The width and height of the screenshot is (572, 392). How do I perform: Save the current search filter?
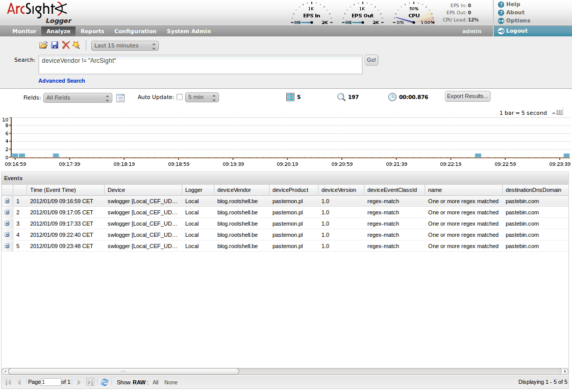(x=55, y=45)
